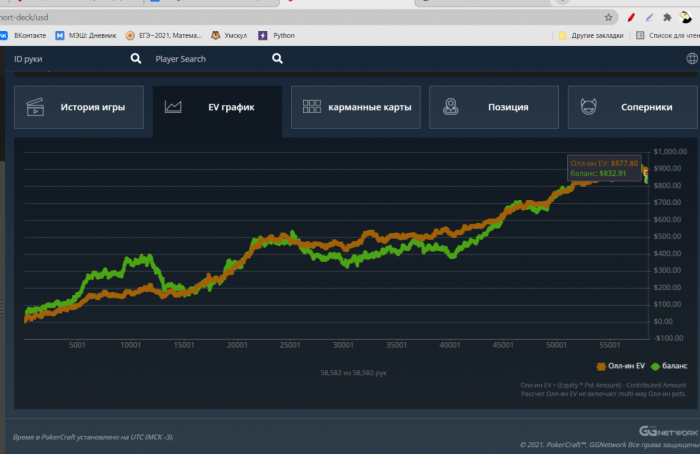
Task: Open the Умскул bookmark
Action: click(x=228, y=35)
